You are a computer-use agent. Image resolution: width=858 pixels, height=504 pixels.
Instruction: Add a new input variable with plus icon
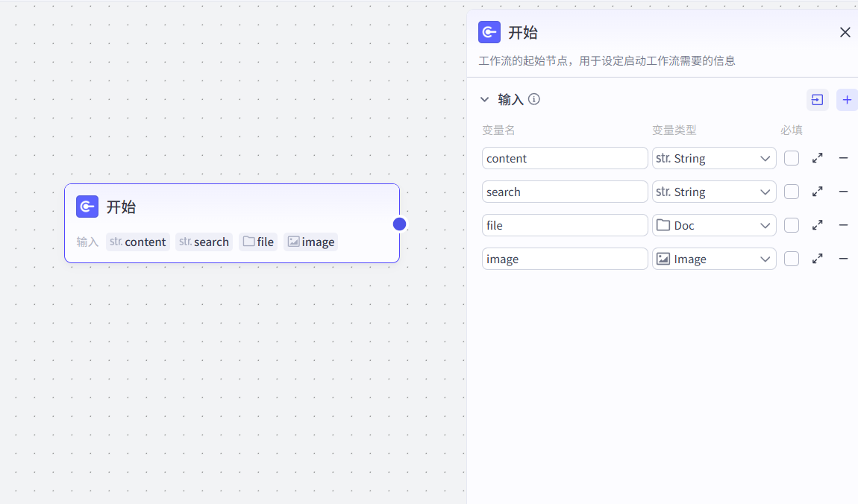tap(847, 100)
